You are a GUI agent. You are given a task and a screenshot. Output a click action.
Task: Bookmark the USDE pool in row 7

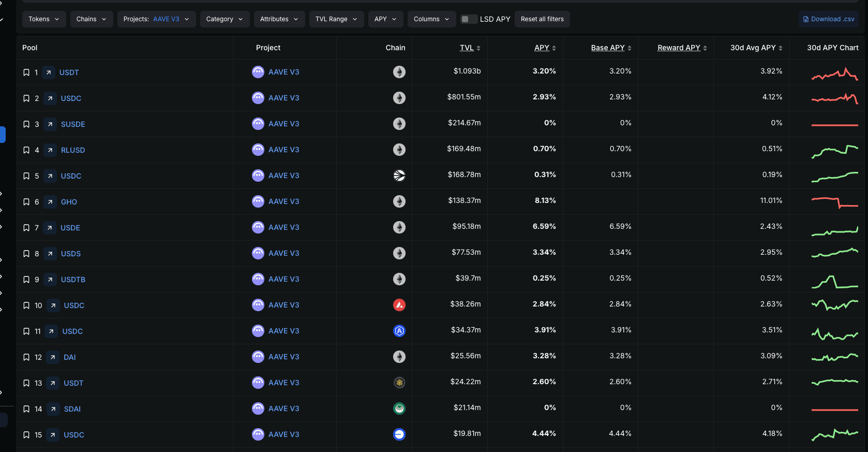[x=26, y=228]
